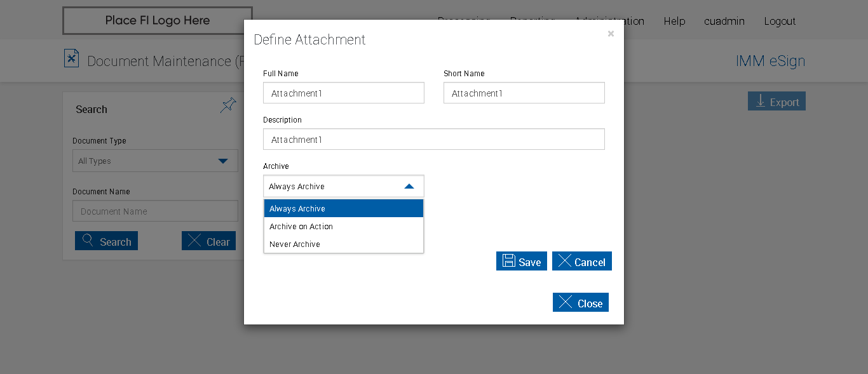Expand the Document Type dropdown
Screen dimensions: 868x374
(x=222, y=161)
